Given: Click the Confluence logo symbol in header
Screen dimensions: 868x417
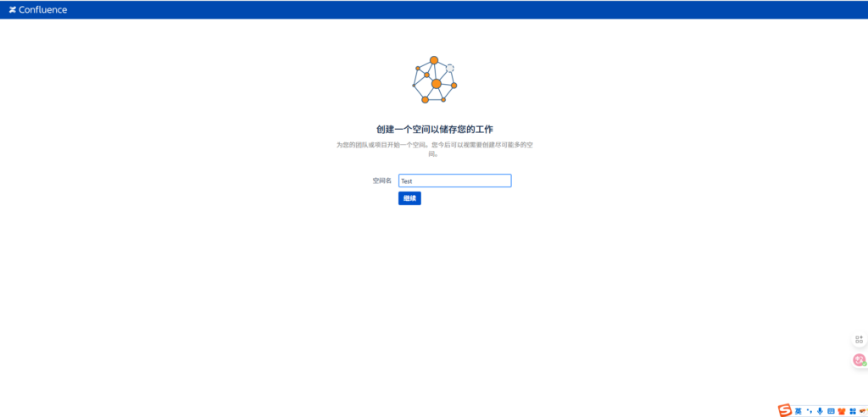Looking at the screenshot, I should pos(13,10).
